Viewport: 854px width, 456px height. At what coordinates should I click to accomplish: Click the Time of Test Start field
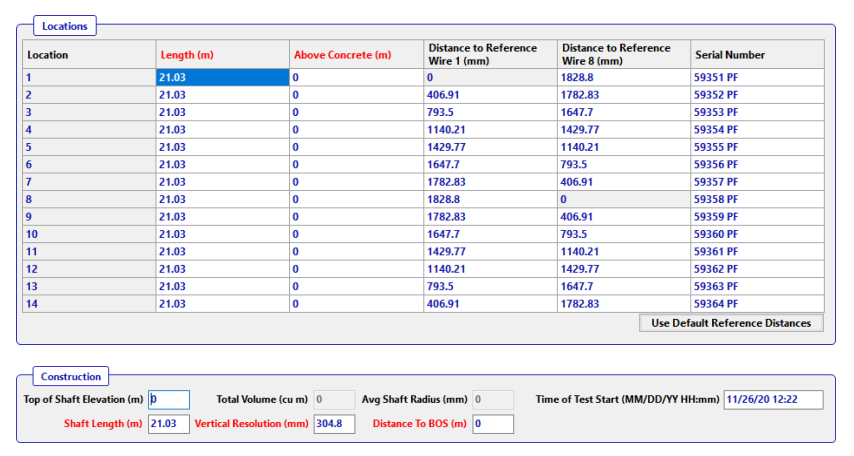click(x=772, y=400)
